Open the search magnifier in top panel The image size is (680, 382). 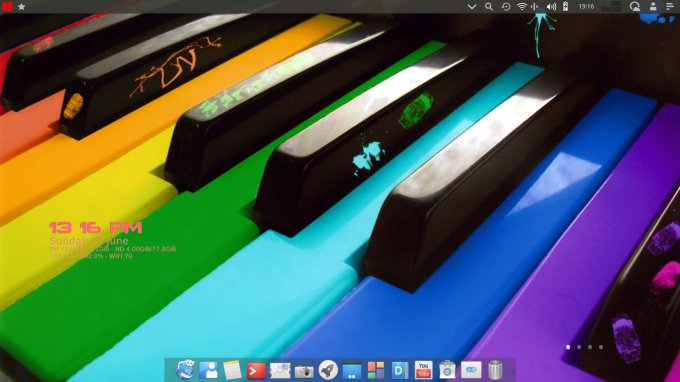[x=489, y=7]
